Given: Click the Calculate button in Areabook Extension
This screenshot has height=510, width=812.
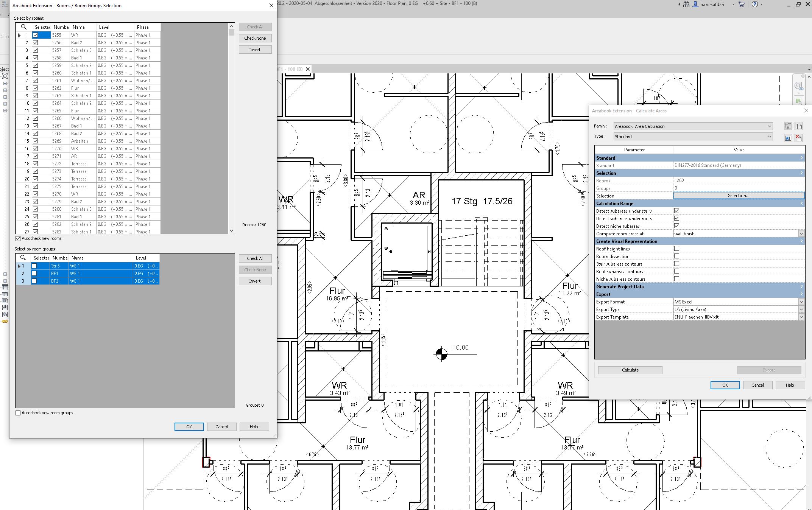Looking at the screenshot, I should [631, 370].
